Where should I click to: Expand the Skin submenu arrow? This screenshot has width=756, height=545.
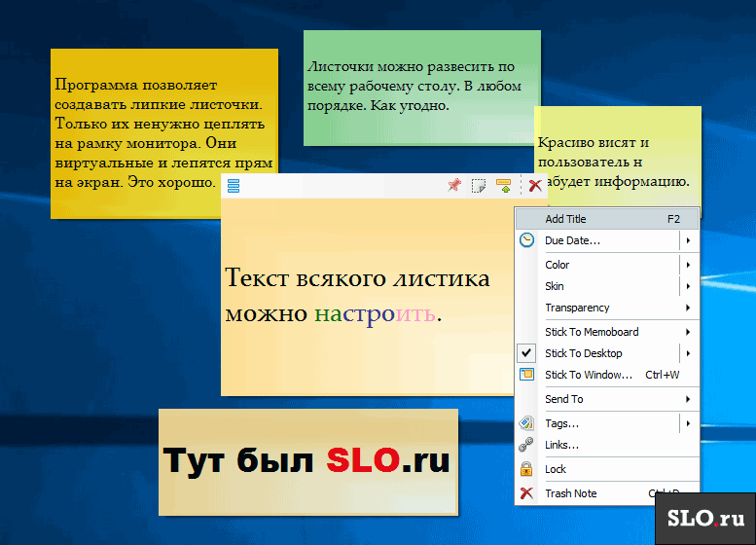click(x=689, y=286)
